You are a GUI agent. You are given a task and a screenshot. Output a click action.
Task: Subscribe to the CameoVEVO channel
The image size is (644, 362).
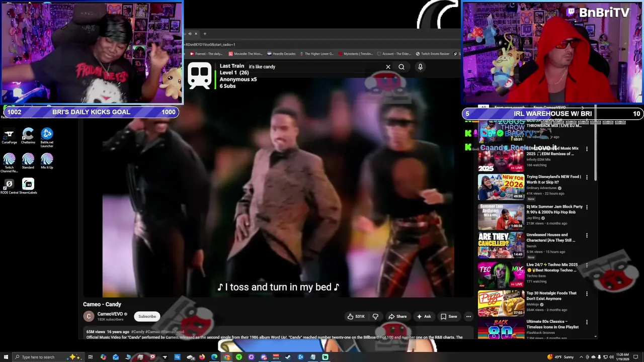pyautogui.click(x=147, y=316)
